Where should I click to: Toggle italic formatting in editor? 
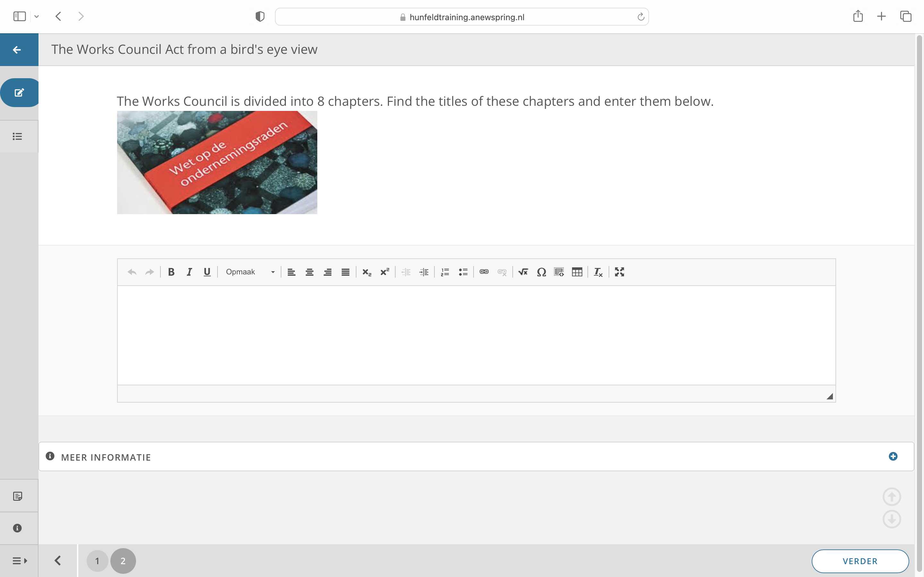(x=189, y=272)
